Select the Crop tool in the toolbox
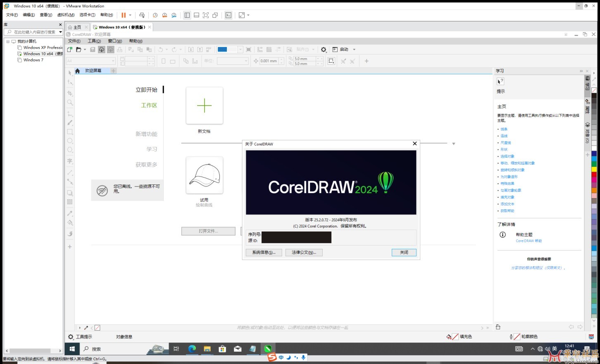This screenshot has height=364, width=600. pos(70,93)
